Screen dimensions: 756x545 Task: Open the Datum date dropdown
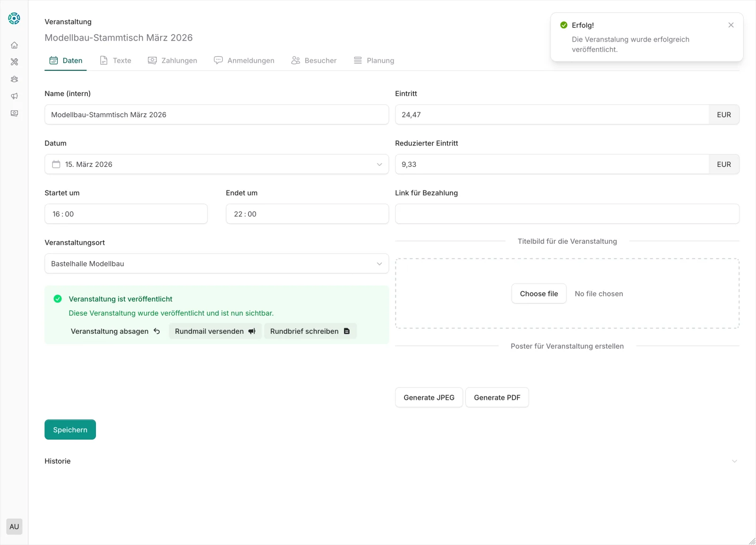[216, 164]
